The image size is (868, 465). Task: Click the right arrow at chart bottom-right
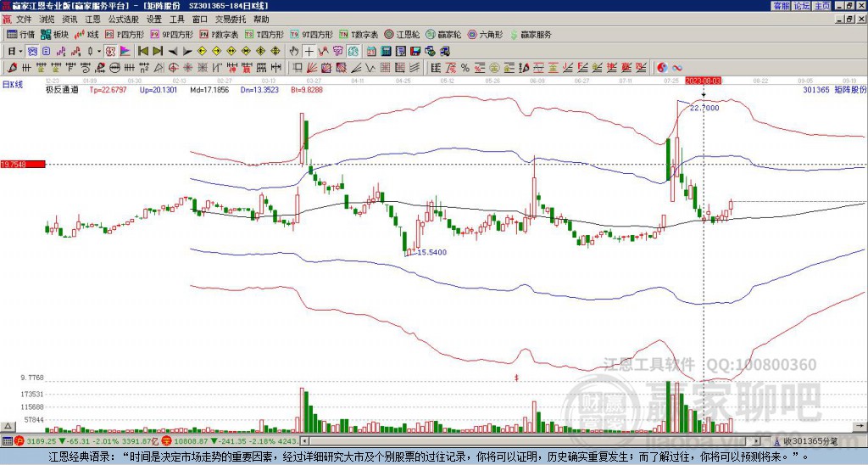click(x=860, y=426)
